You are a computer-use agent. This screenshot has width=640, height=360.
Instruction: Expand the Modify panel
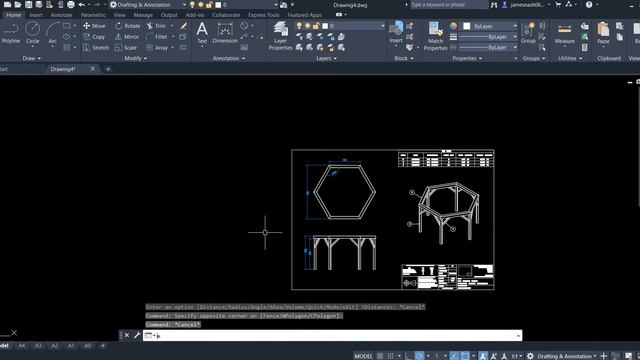136,58
